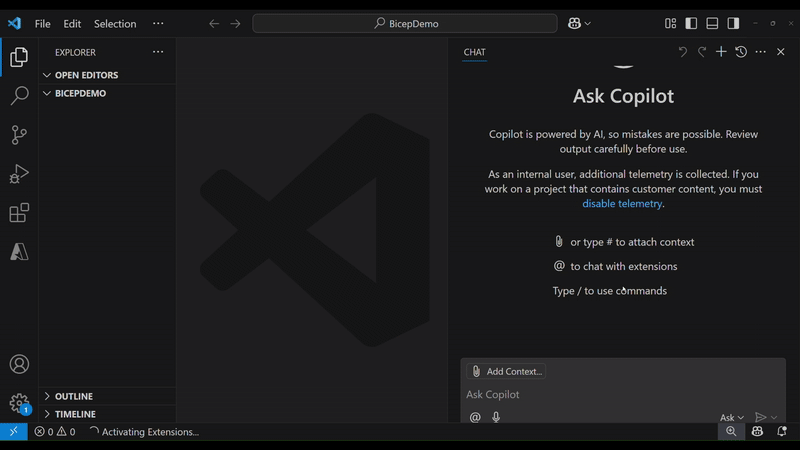800x450 pixels.
Task: Open the Explorer view in activity bar
Action: pyautogui.click(x=19, y=57)
